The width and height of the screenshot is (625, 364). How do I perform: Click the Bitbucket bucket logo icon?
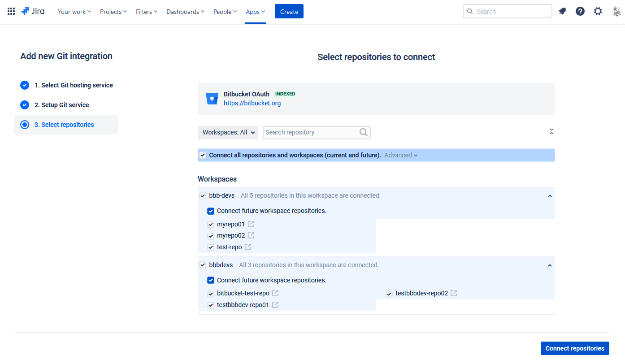point(212,99)
